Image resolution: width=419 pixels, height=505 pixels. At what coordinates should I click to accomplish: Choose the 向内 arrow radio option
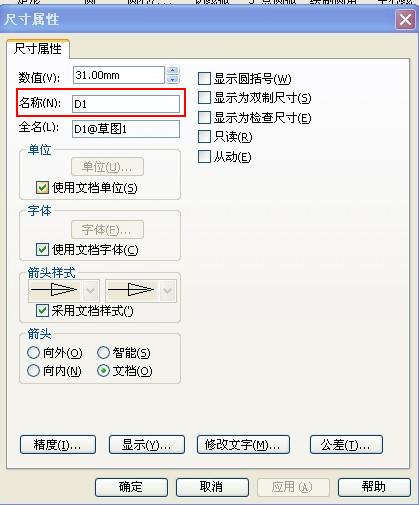pos(33,371)
